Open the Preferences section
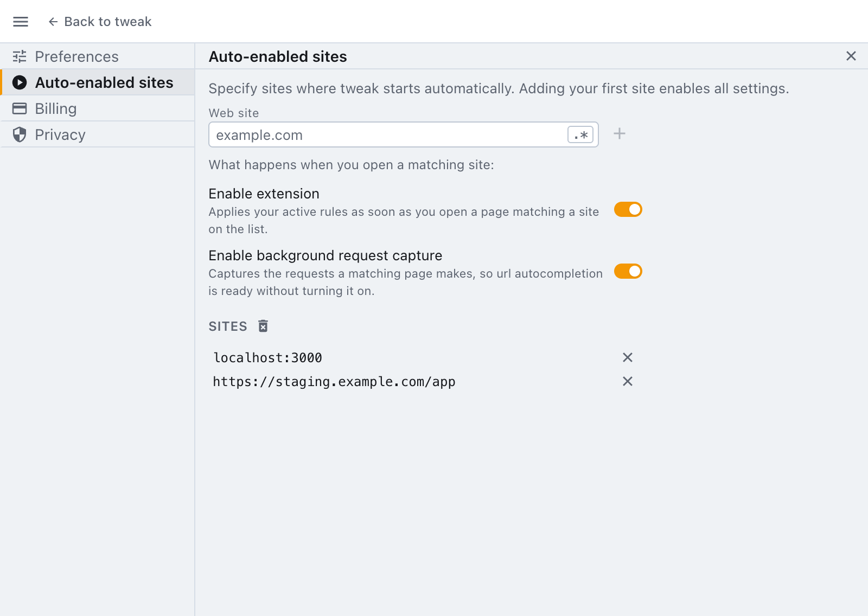Image resolution: width=868 pixels, height=616 pixels. point(98,56)
